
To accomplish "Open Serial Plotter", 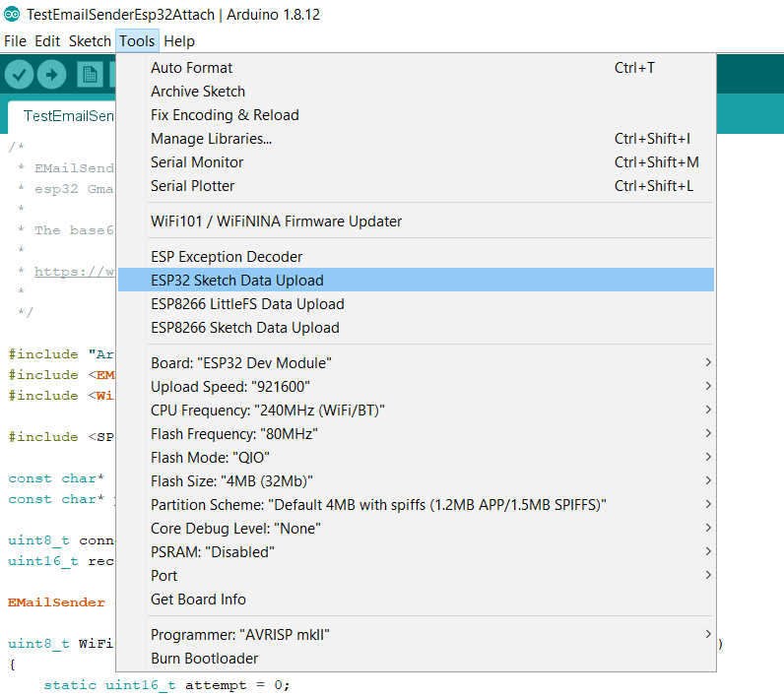I will (x=416, y=186).
